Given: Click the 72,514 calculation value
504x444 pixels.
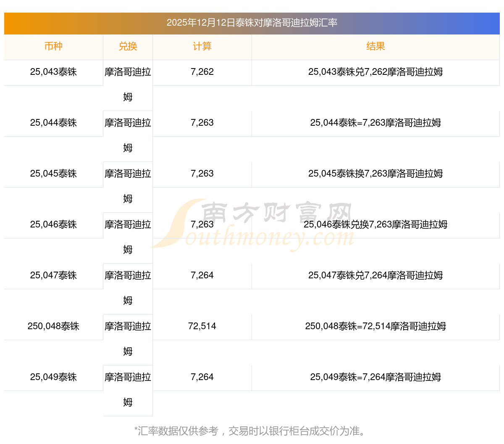Looking at the screenshot, I should tap(202, 326).
